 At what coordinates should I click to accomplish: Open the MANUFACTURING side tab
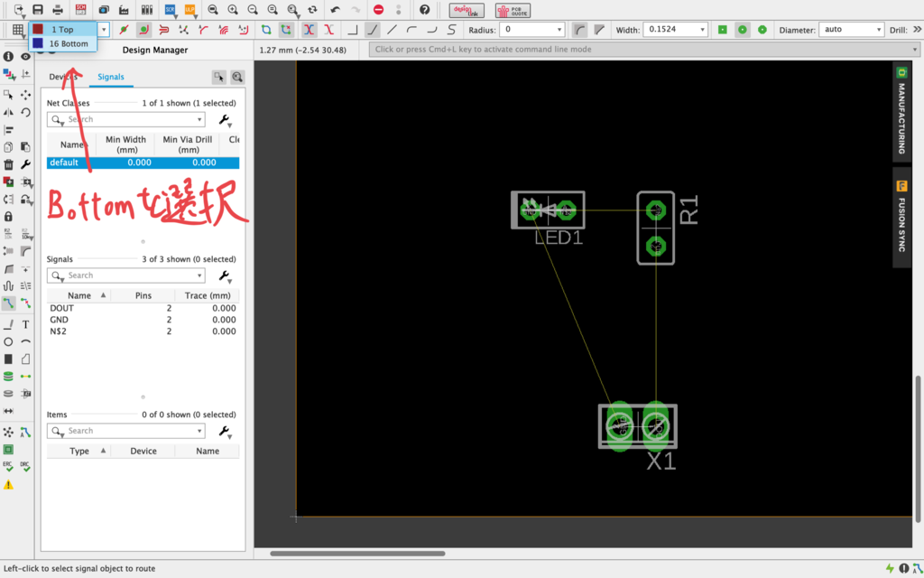[901, 111]
